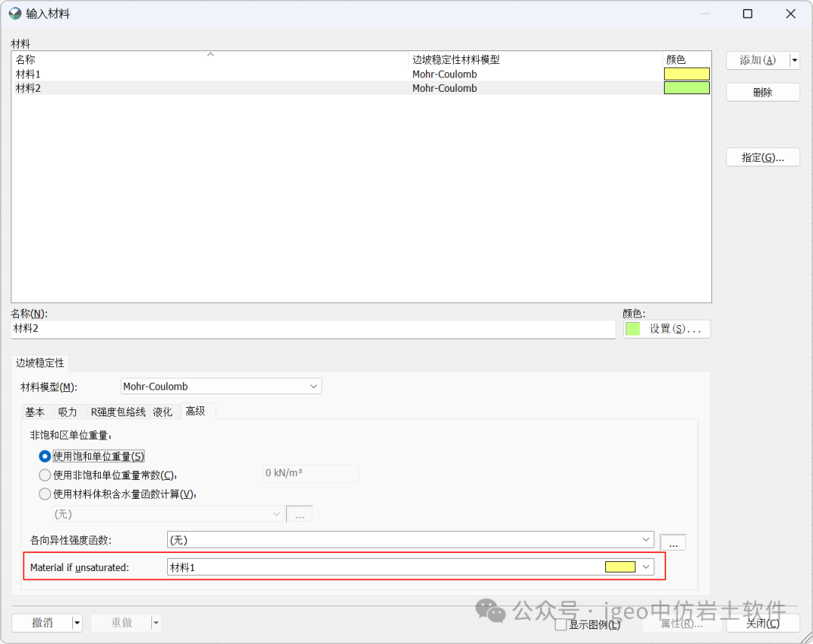Click the 设置(S)... color button
The image size is (813, 644).
pyautogui.click(x=667, y=330)
